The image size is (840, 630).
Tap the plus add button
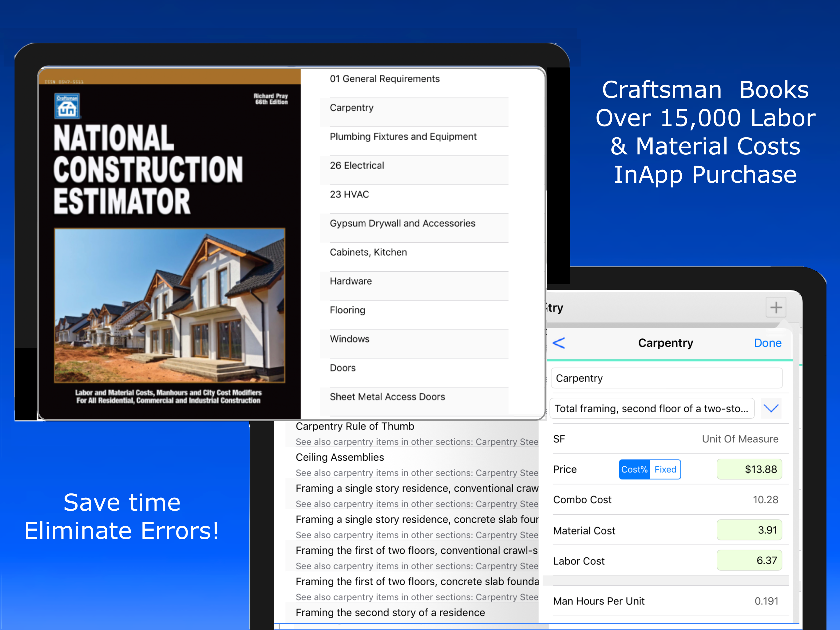(x=775, y=307)
